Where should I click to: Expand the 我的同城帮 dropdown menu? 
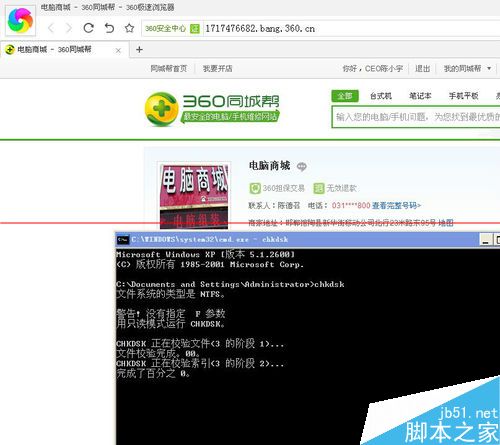pos(467,69)
